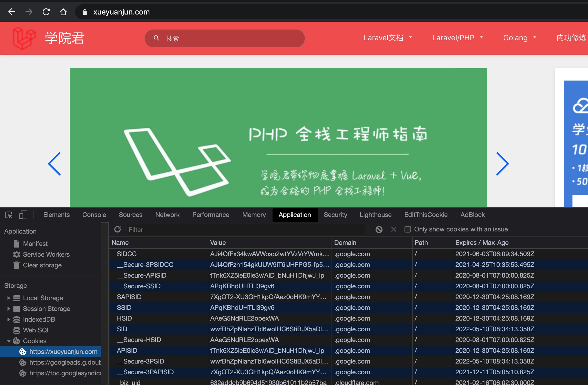Select the __Secure-3PSIDCC cookie row
The image size is (588, 385).
[x=349, y=265]
